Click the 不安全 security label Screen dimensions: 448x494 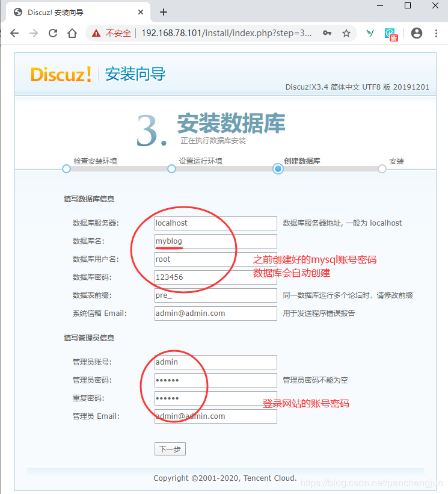118,33
